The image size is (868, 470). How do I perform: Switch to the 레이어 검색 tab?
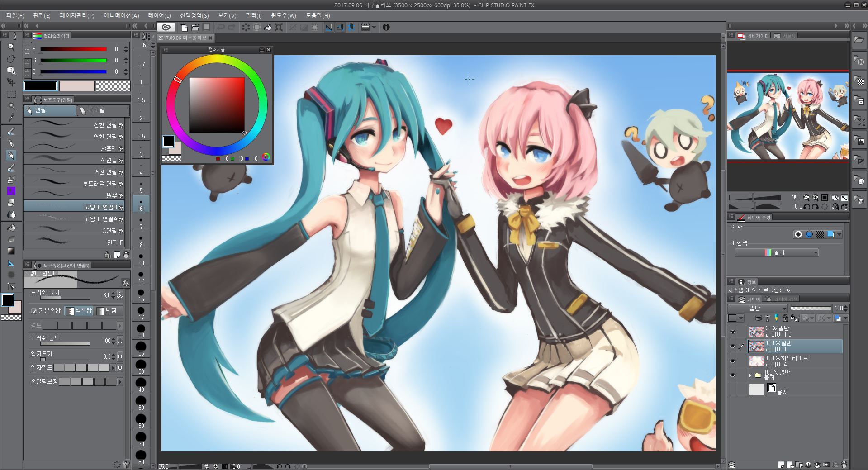(782, 299)
